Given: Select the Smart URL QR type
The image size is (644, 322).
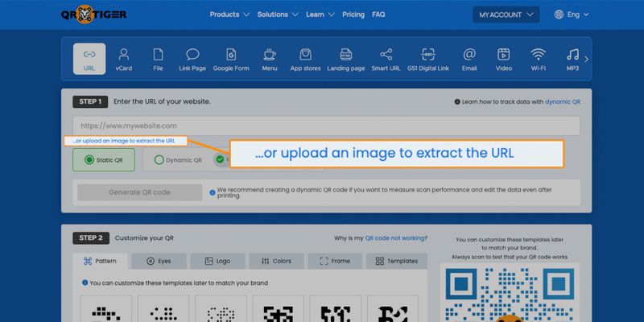Looking at the screenshot, I should pos(386,59).
